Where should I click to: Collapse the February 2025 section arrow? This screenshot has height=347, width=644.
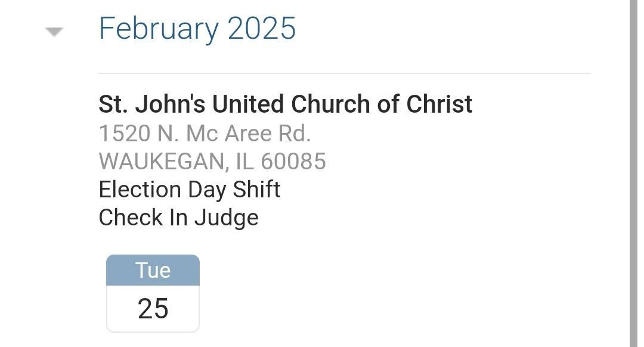[x=54, y=32]
